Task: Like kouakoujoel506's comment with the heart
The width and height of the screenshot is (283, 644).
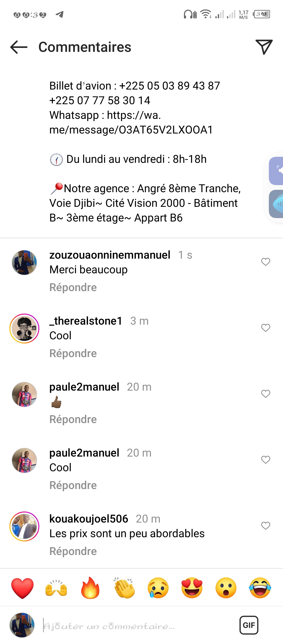Action: tap(265, 526)
